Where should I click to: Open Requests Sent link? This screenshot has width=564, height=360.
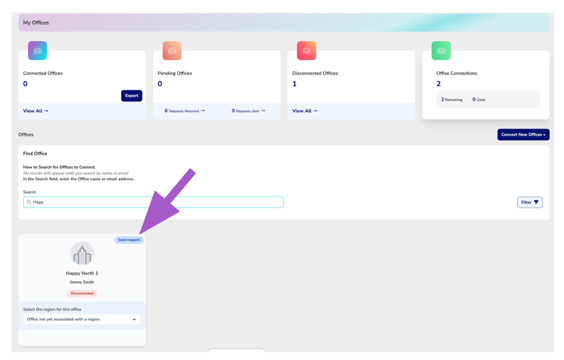248,111
